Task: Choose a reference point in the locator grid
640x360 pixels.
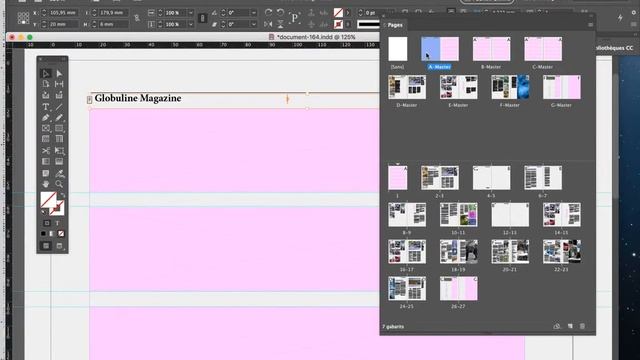Action: point(23,18)
